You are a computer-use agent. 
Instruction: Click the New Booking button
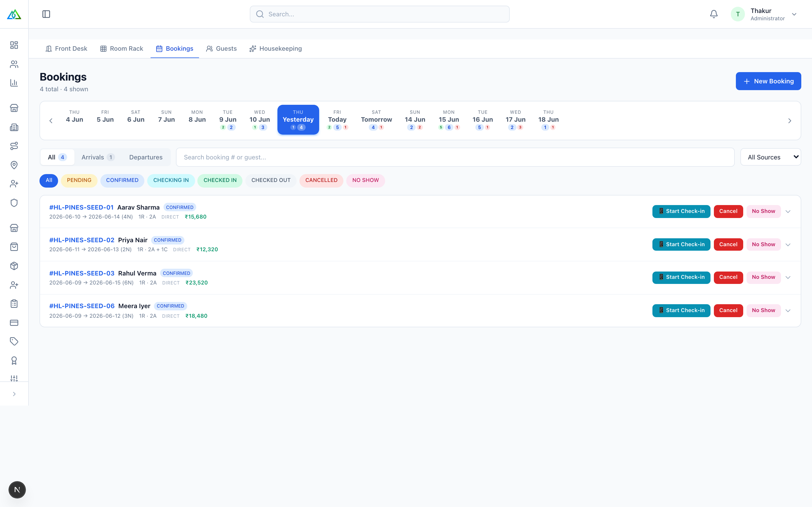click(x=768, y=81)
